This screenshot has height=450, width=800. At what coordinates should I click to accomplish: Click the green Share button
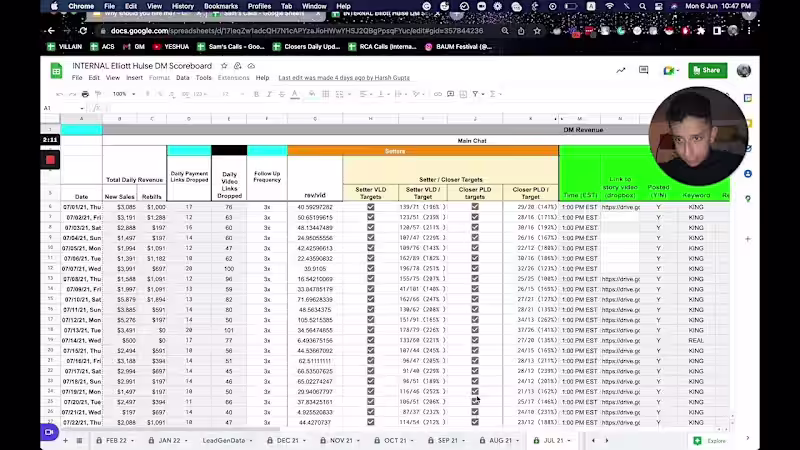click(706, 70)
